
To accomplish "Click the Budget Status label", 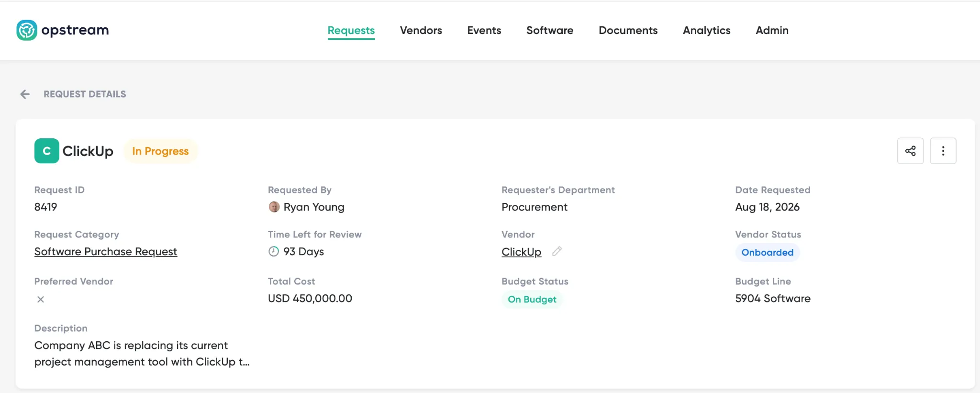I will 535,281.
